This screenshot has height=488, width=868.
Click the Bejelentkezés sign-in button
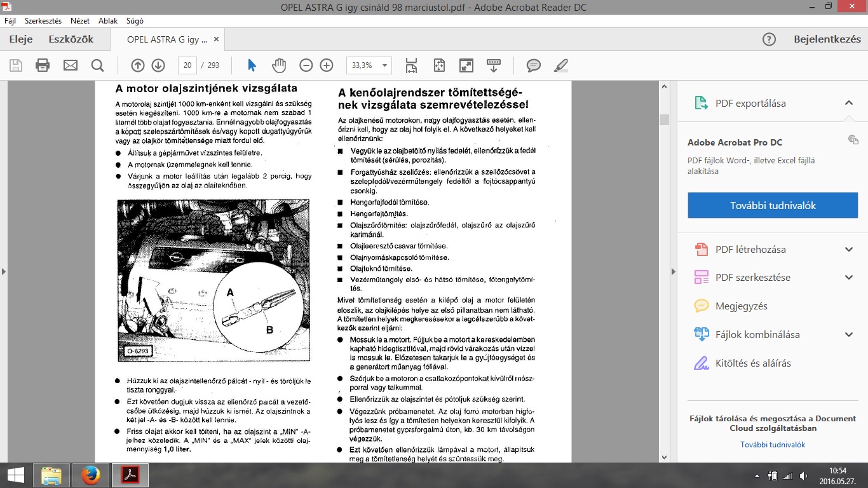point(827,39)
